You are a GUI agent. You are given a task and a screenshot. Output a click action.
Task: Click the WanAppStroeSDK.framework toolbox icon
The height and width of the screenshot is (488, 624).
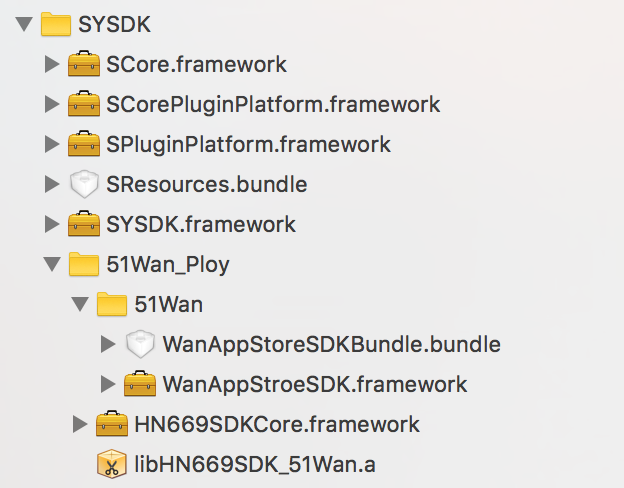click(x=140, y=384)
